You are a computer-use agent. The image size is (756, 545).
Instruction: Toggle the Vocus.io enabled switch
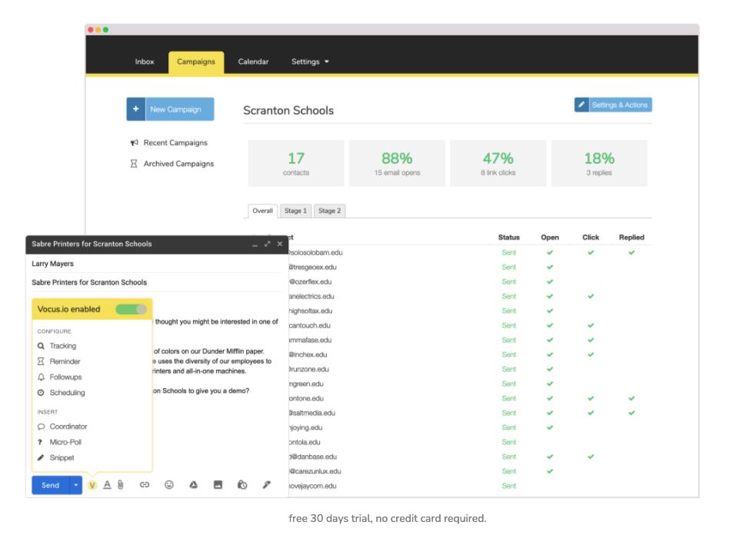point(131,309)
